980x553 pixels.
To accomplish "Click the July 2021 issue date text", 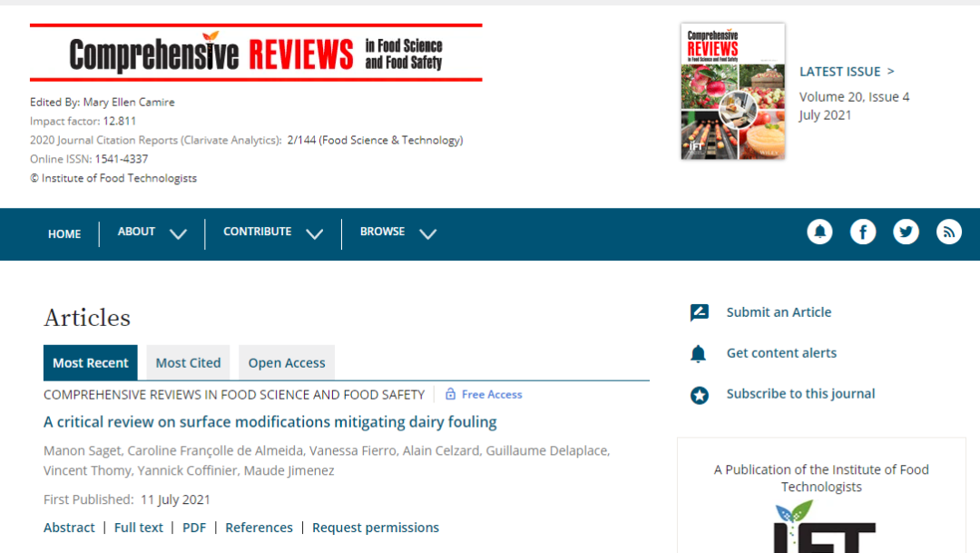I will pyautogui.click(x=825, y=115).
